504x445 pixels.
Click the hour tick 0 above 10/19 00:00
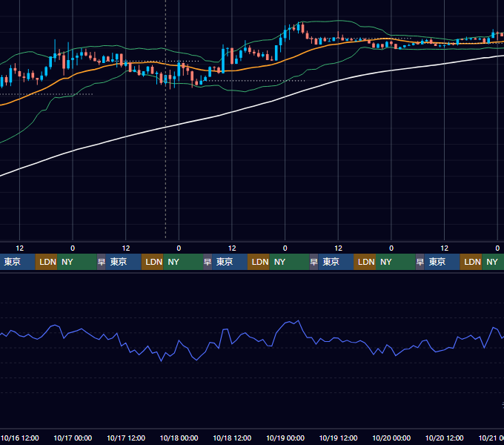(285, 248)
